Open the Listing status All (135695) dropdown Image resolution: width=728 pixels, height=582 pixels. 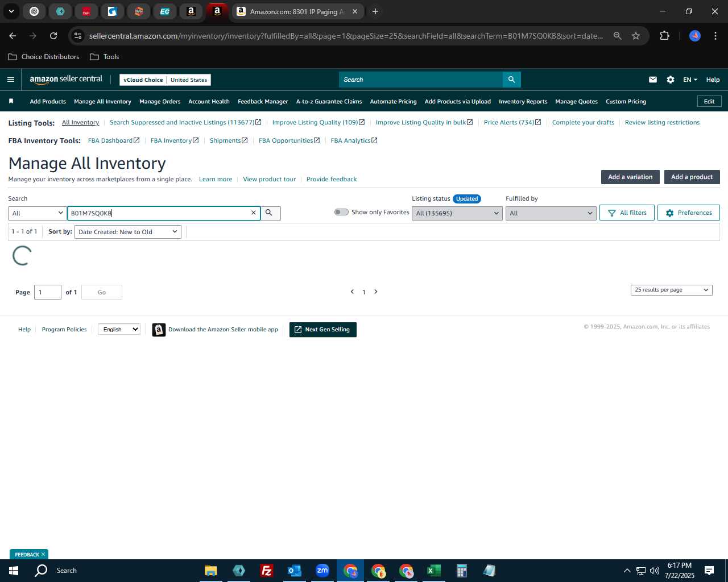457,213
